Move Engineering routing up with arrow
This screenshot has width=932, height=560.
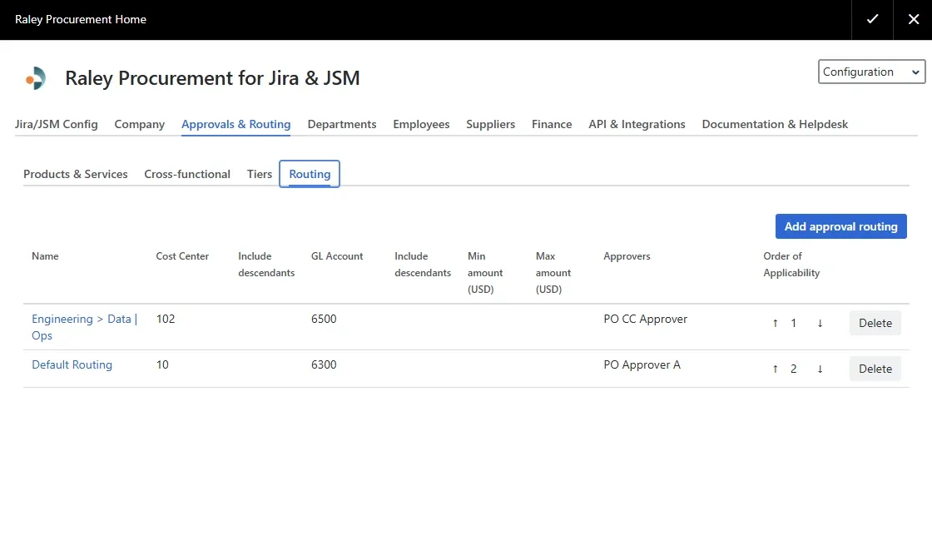(x=775, y=324)
